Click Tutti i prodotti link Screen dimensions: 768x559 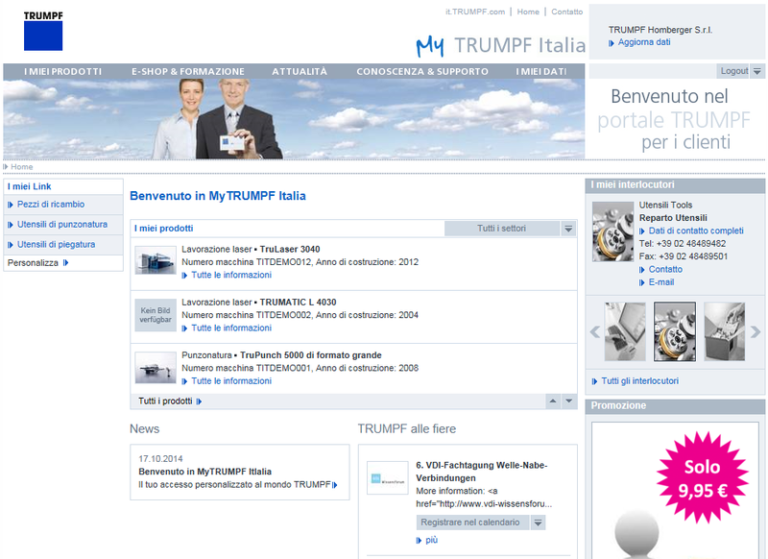tap(165, 401)
